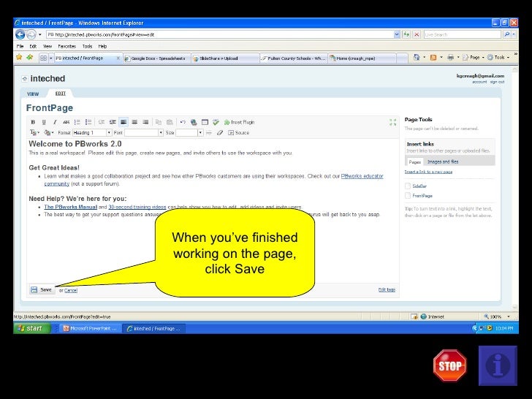Open the File menu
This screenshot has width=532, height=399.
pyautogui.click(x=20, y=46)
